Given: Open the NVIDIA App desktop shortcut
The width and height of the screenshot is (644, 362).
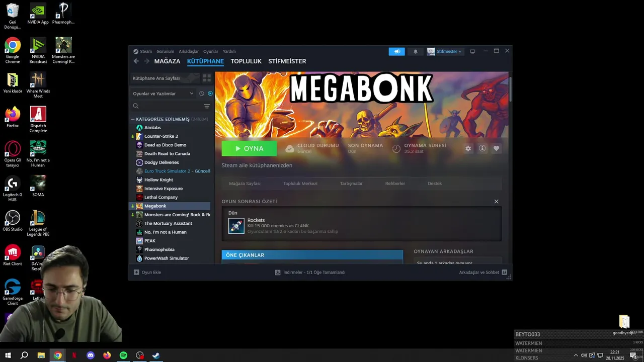Looking at the screenshot, I should click(38, 14).
